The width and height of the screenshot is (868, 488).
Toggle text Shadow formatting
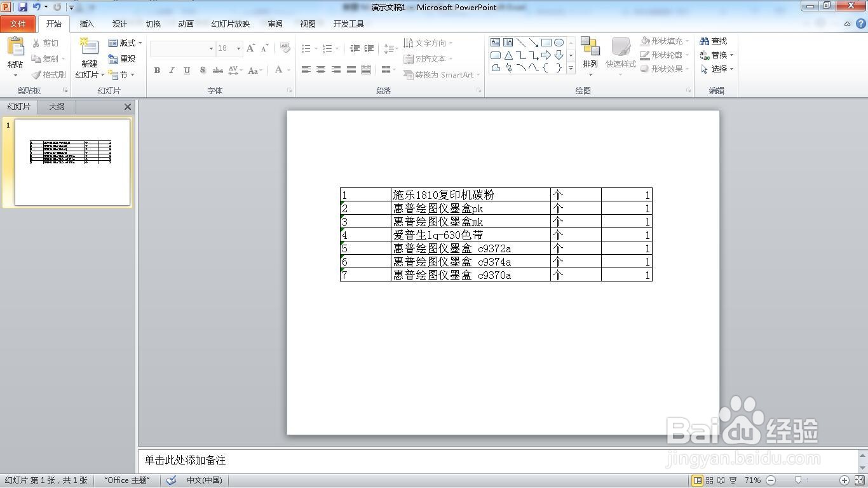pyautogui.click(x=202, y=71)
